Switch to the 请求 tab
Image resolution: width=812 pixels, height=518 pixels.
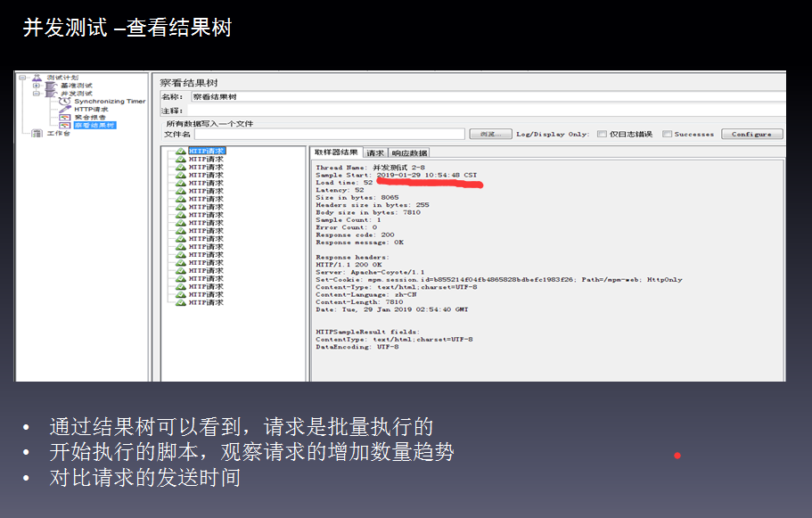(x=375, y=152)
